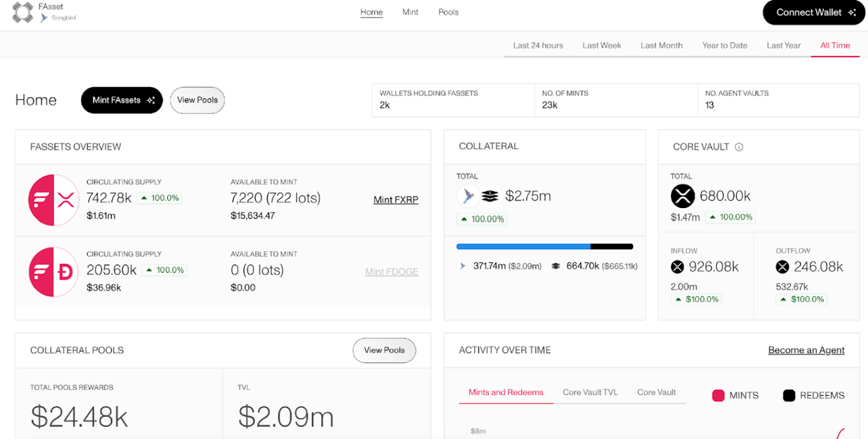Viewport: 868px width, 439px height.
Task: Click the FAsset sunburst logo icon
Action: pos(22,12)
